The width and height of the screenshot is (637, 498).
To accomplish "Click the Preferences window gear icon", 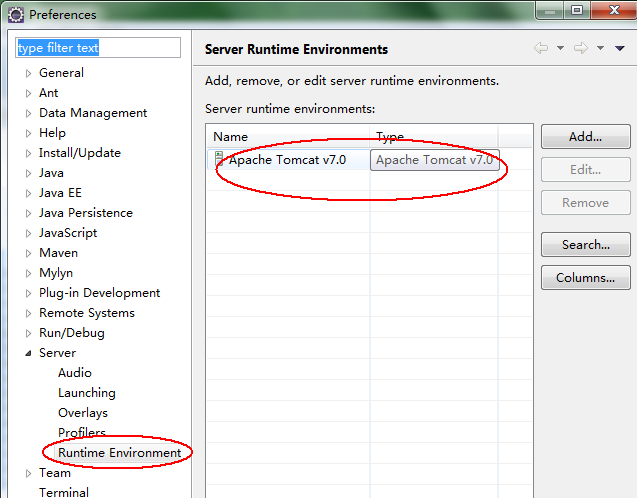I will (x=16, y=15).
